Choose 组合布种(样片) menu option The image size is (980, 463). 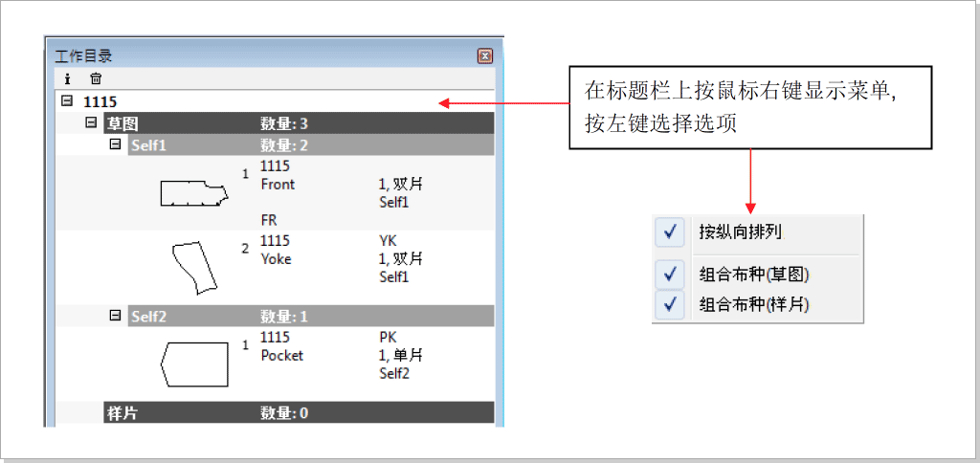pos(754,303)
